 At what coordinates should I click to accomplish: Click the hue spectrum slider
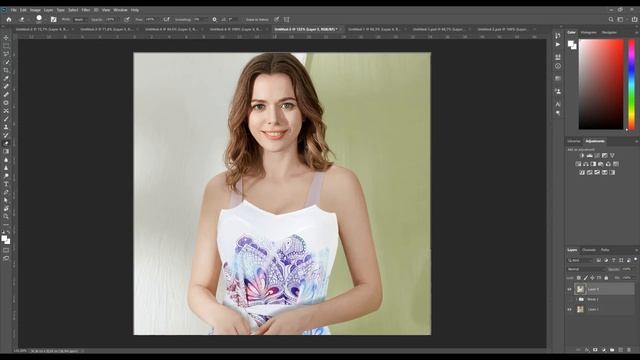click(631, 84)
